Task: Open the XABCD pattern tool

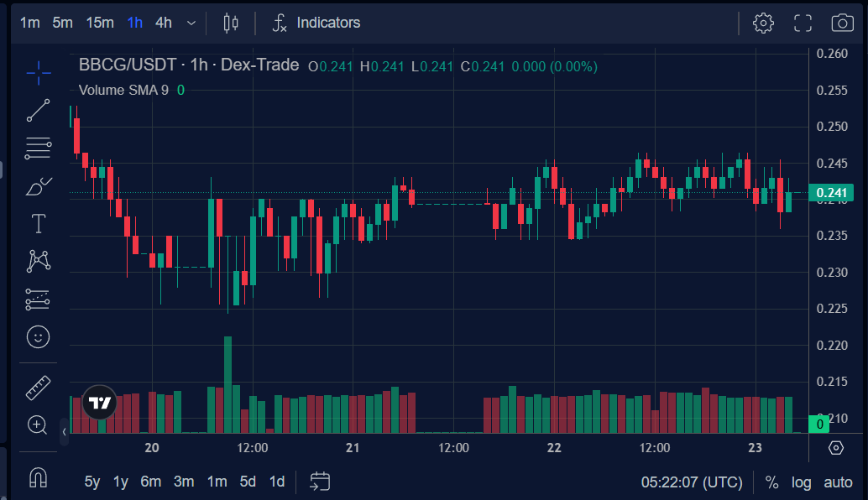Action: pyautogui.click(x=39, y=261)
